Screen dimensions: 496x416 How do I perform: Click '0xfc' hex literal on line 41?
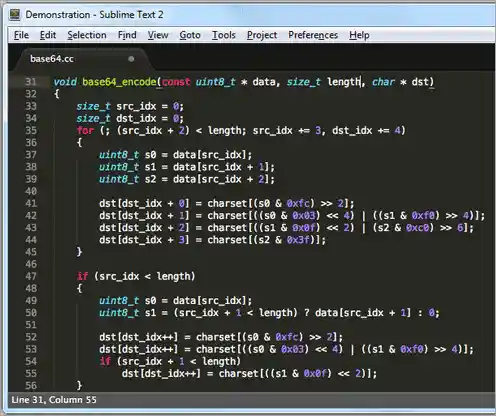point(298,203)
